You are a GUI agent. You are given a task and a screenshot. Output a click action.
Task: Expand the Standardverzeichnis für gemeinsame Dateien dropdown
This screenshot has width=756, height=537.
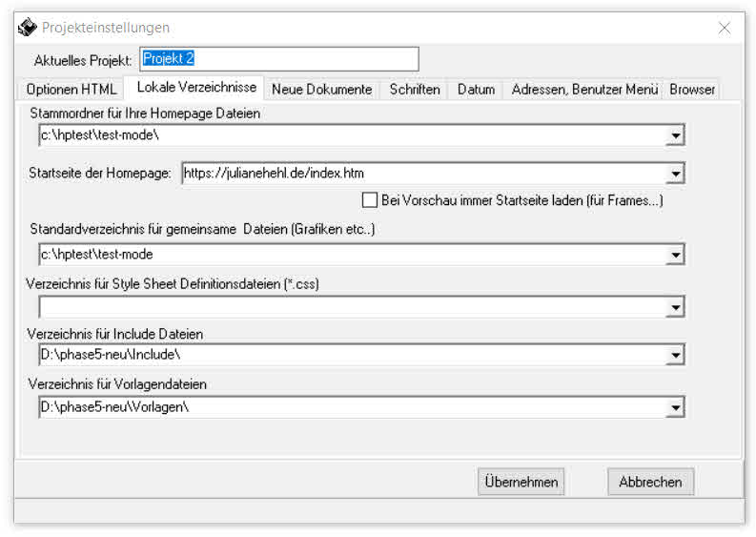pos(675,255)
